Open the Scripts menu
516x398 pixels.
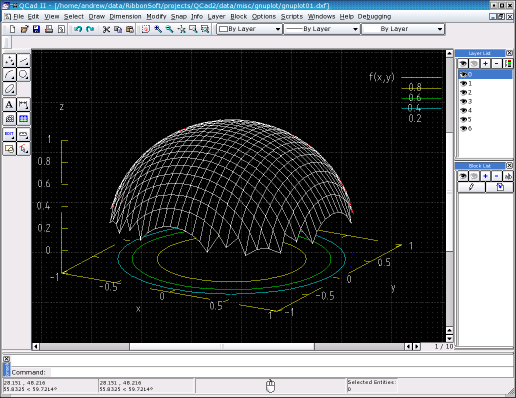pos(292,16)
